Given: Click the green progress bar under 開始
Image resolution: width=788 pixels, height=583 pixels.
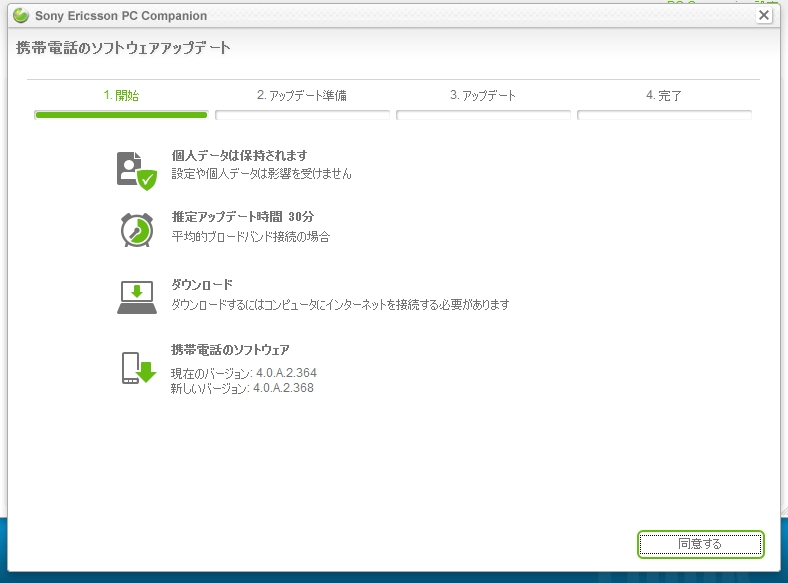Looking at the screenshot, I should (121, 115).
